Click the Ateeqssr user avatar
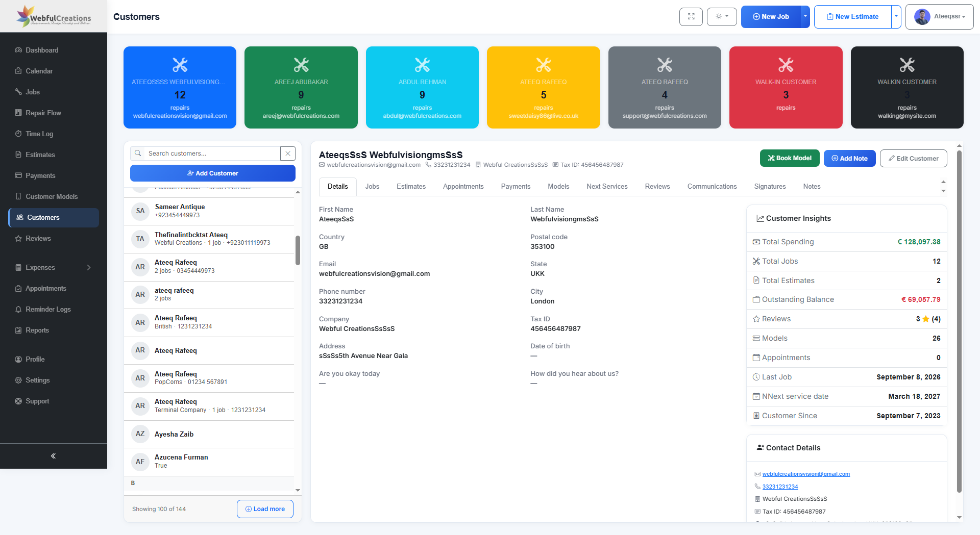The height and width of the screenshot is (535, 980). (922, 17)
